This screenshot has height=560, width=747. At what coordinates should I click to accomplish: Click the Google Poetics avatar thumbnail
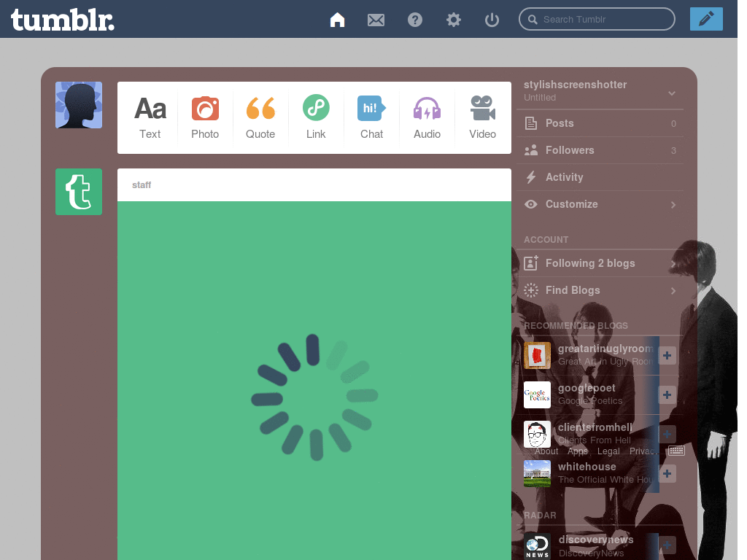[537, 394]
